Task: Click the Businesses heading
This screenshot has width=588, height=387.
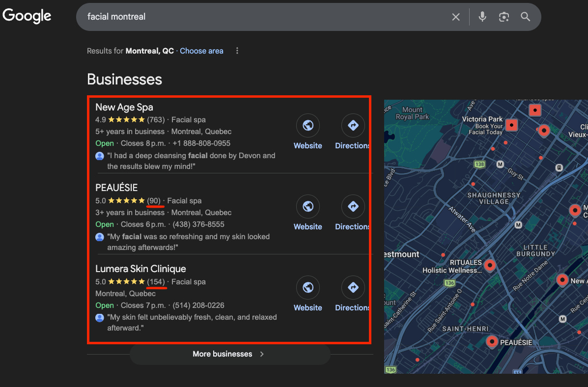Action: 124,80
